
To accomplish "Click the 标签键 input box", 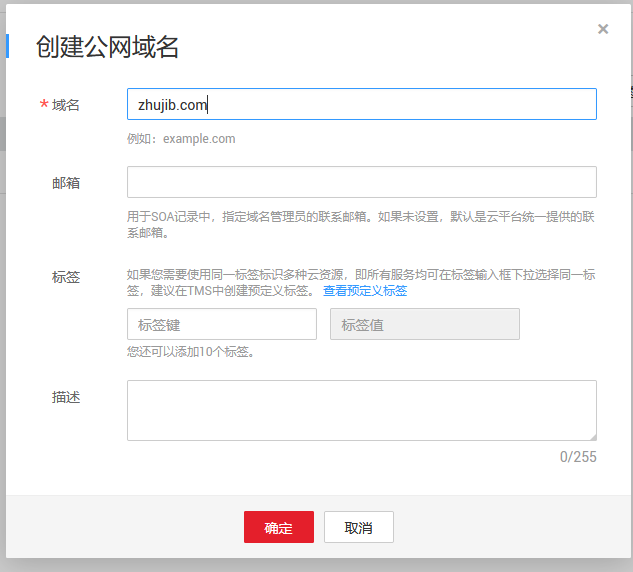I will (221, 324).
